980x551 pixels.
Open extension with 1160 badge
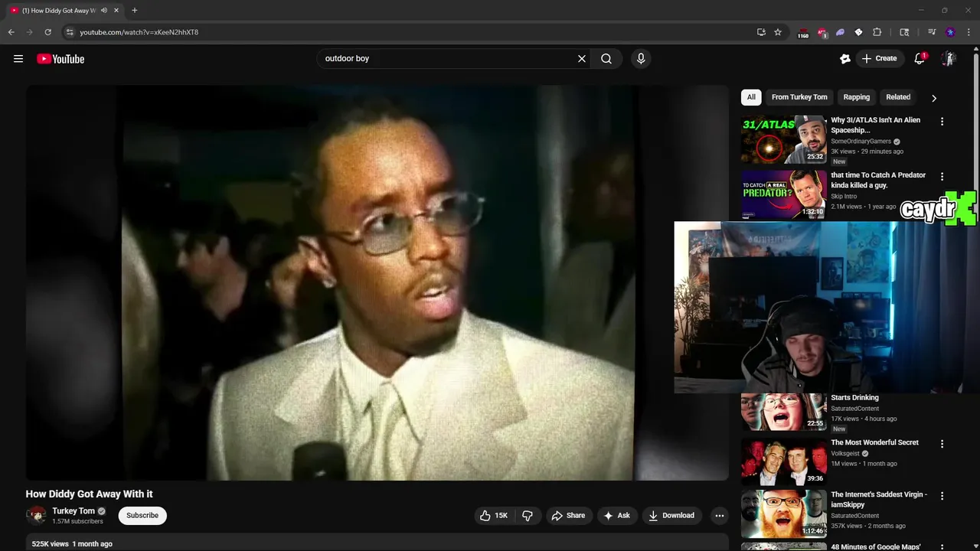(x=803, y=33)
